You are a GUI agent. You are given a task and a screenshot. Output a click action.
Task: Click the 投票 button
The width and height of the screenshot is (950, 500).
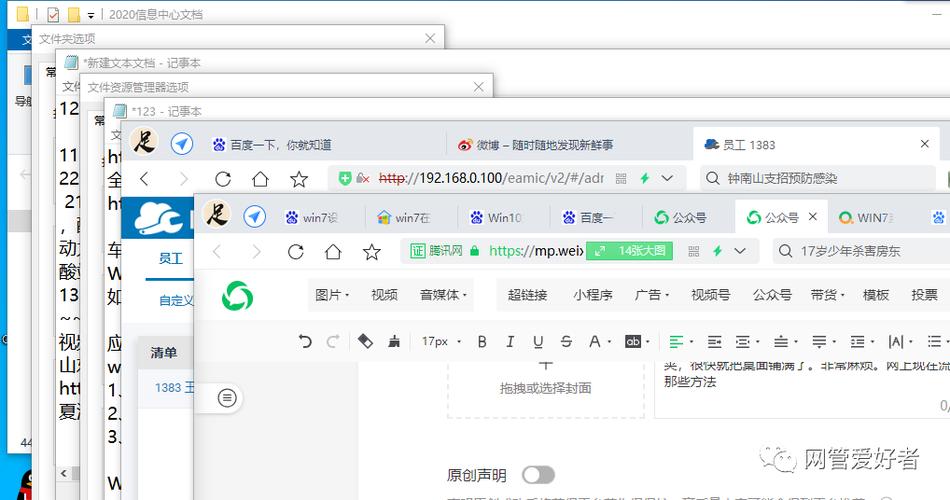(924, 295)
